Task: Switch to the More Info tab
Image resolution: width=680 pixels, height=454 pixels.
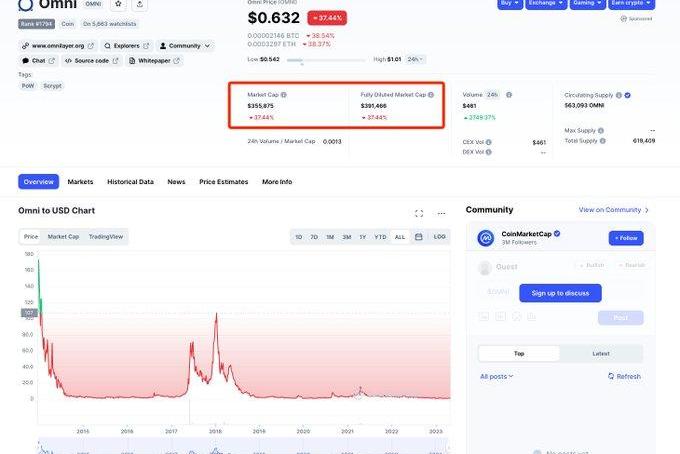Action: click(x=277, y=182)
